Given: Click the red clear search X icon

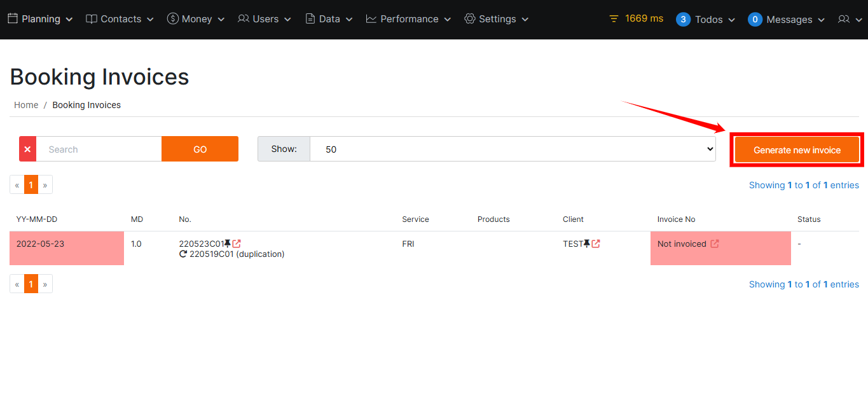Looking at the screenshot, I should point(27,149).
